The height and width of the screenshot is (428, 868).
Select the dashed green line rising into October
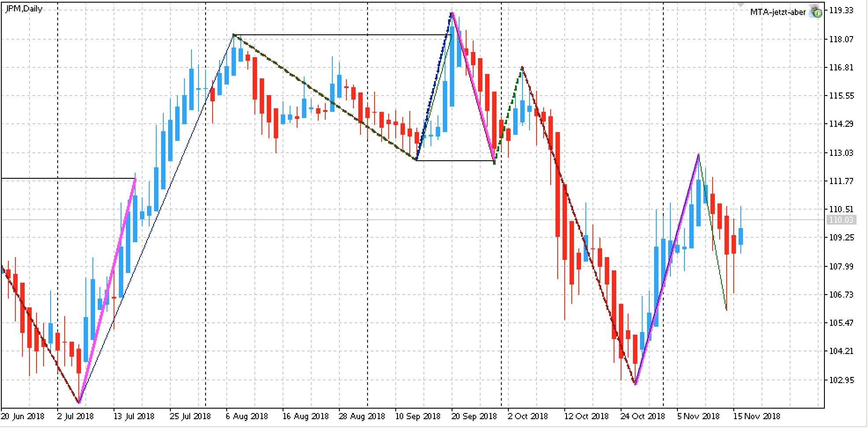[508, 115]
